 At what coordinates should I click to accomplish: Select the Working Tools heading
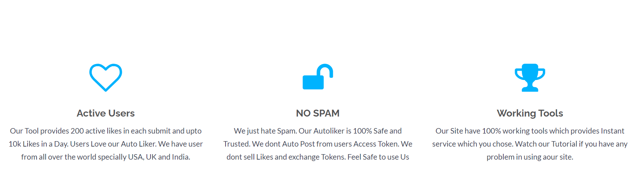click(530, 113)
